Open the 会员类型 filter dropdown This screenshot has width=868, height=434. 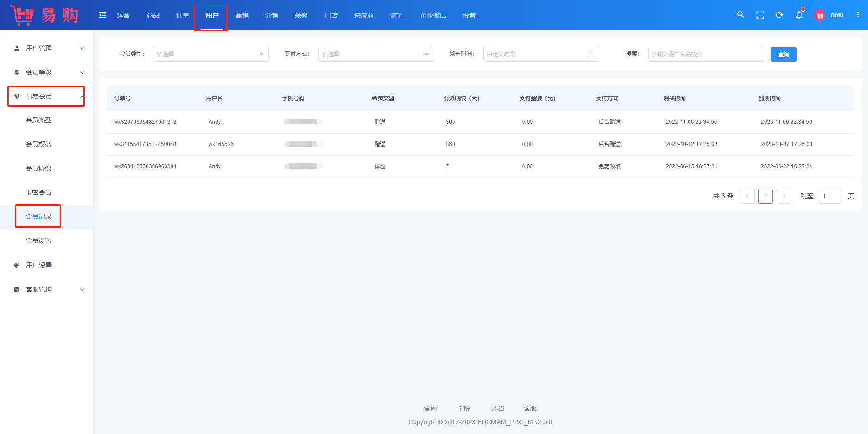(211, 54)
